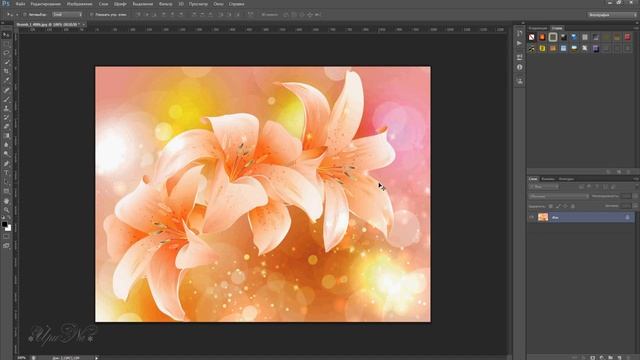Screen dimensions: 640x360
Task: Open the Справка menu
Action: coord(236,4)
